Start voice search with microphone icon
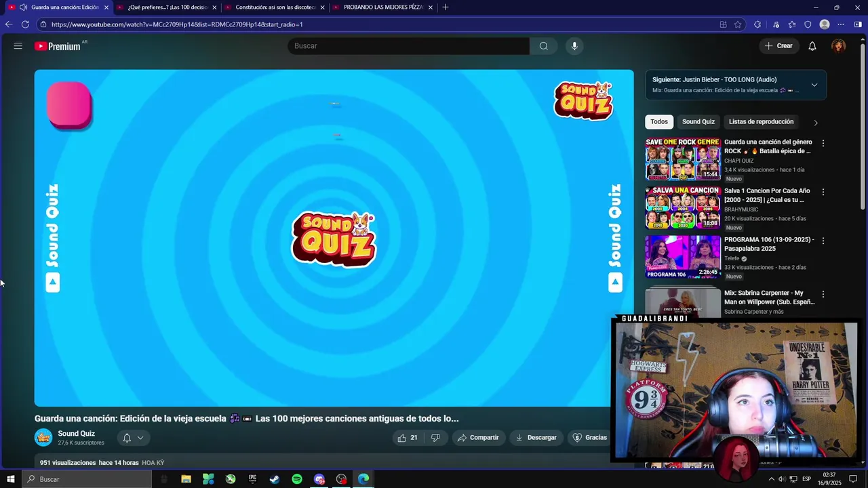The image size is (868, 488). pyautogui.click(x=574, y=46)
